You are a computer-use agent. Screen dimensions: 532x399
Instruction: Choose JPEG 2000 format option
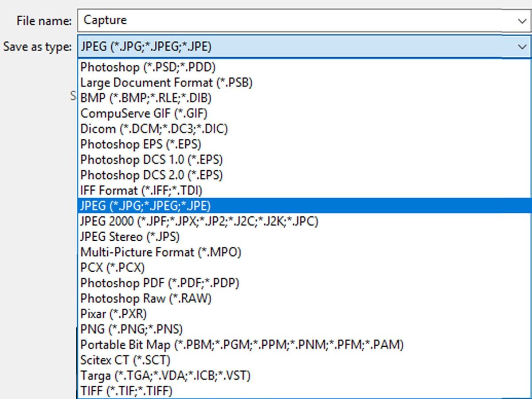(x=304, y=221)
